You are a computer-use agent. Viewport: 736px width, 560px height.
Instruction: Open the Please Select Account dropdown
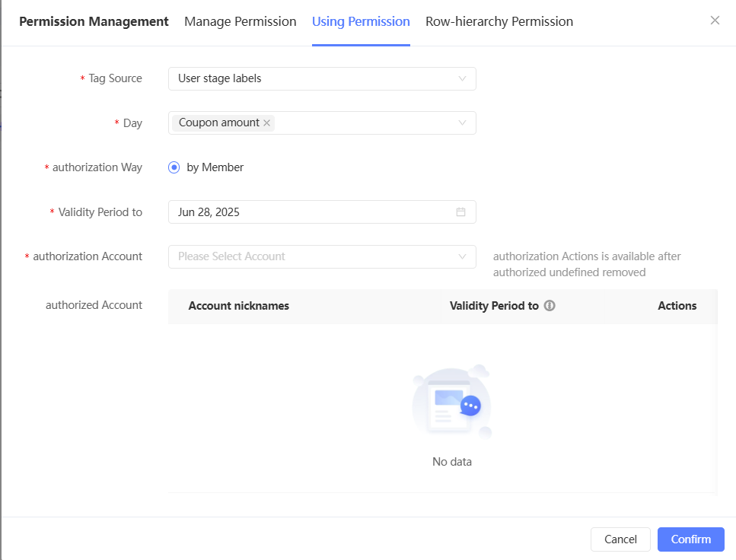click(x=321, y=257)
